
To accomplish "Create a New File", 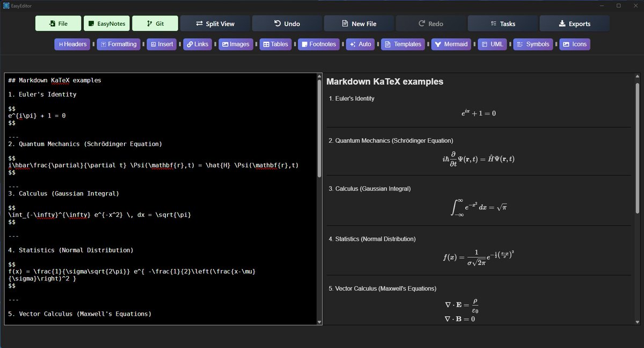I will point(359,24).
